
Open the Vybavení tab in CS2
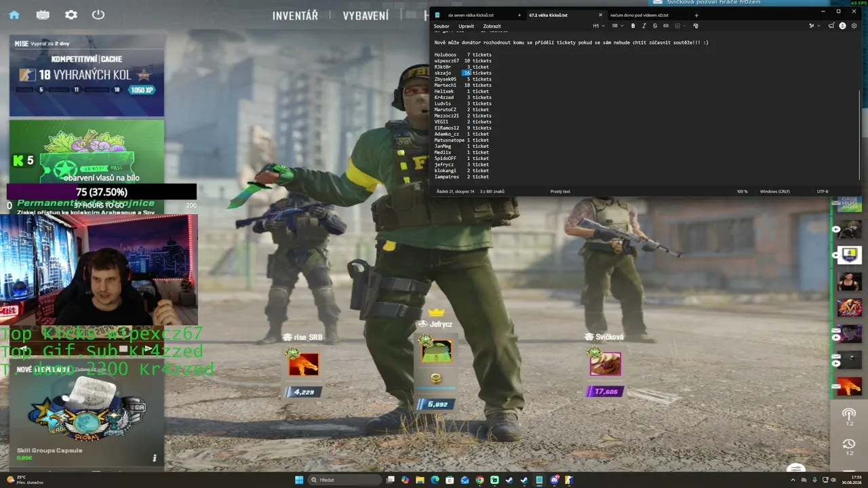[x=366, y=16]
